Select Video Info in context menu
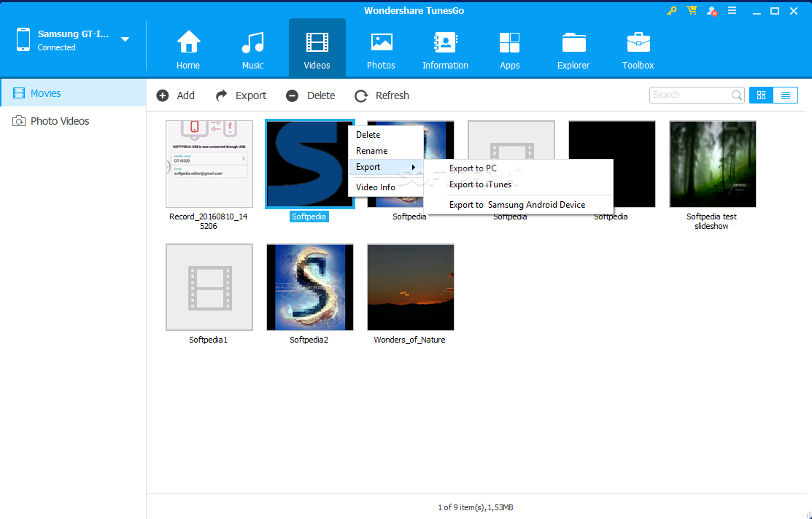The height and width of the screenshot is (519, 812). click(376, 187)
